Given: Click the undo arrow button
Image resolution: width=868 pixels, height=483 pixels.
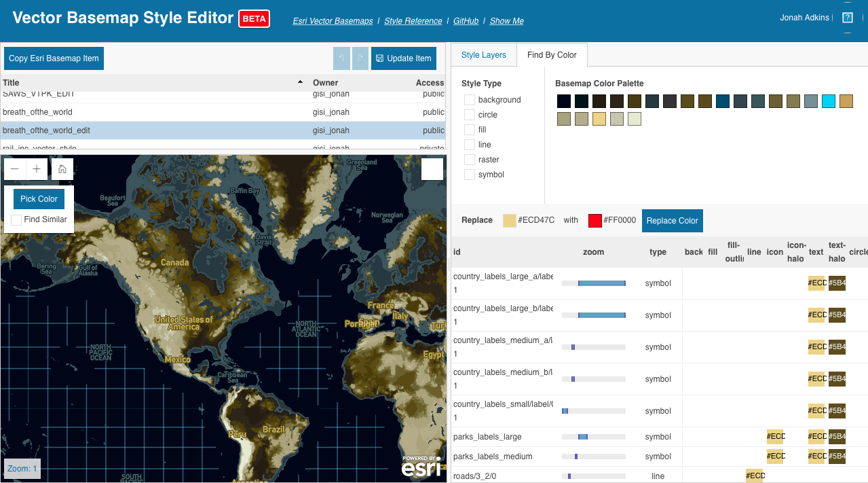Looking at the screenshot, I should tap(341, 58).
